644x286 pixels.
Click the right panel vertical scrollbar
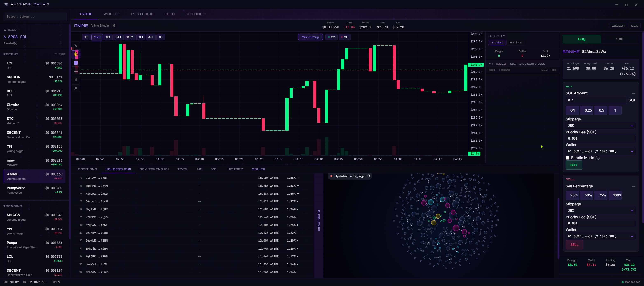pos(643,127)
